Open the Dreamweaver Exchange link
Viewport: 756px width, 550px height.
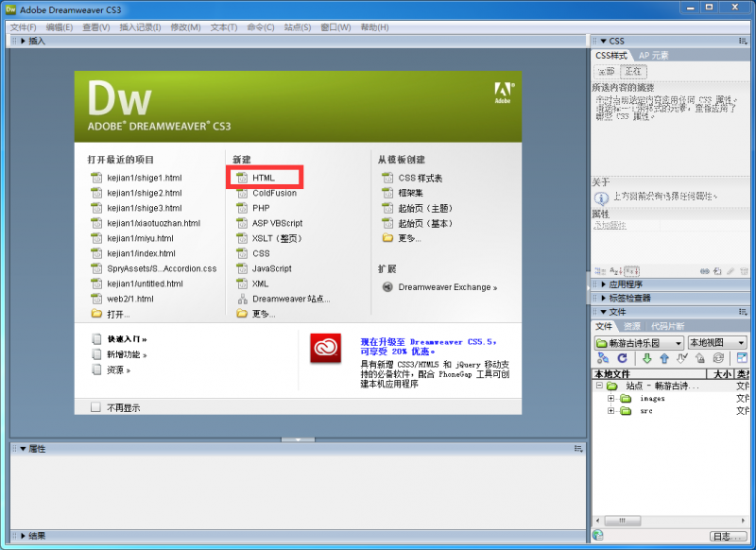click(447, 287)
